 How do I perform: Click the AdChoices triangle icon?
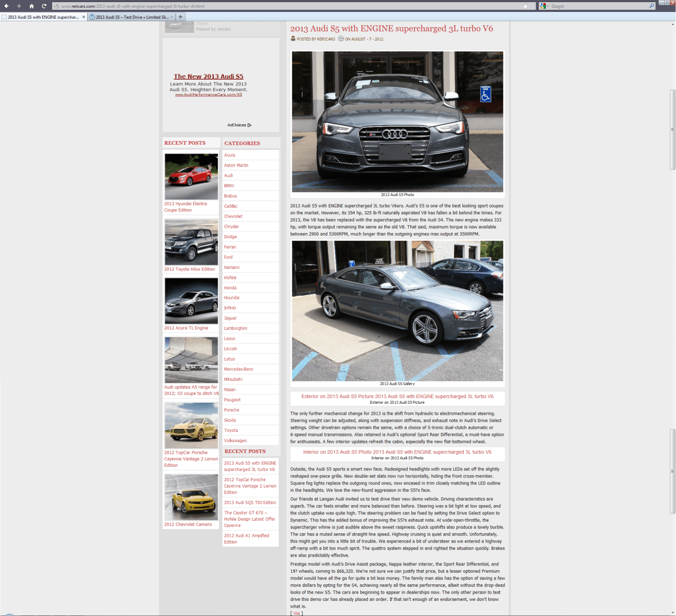tap(250, 125)
